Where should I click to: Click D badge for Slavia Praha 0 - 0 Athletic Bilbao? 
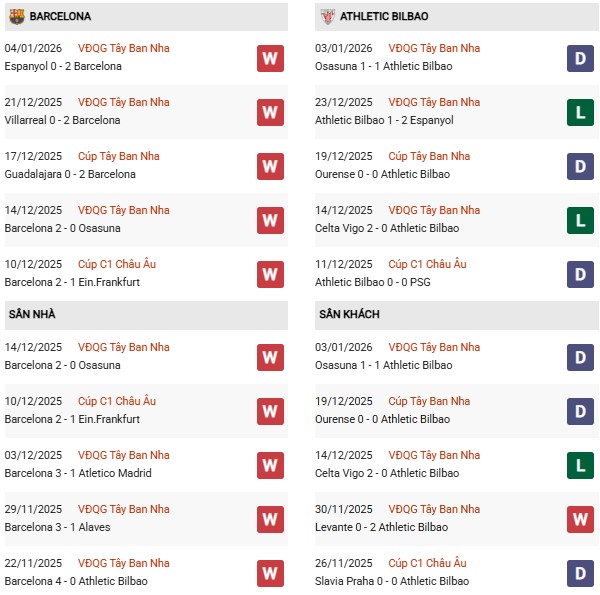tap(580, 573)
